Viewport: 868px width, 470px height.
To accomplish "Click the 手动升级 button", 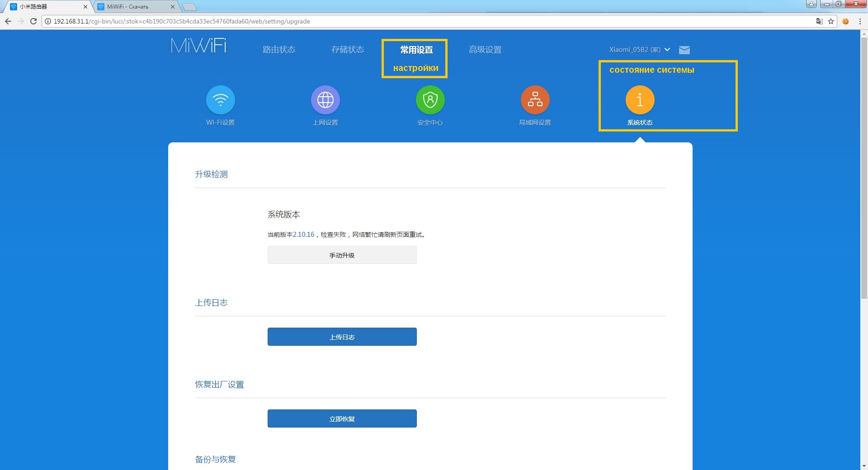I will tap(342, 255).
